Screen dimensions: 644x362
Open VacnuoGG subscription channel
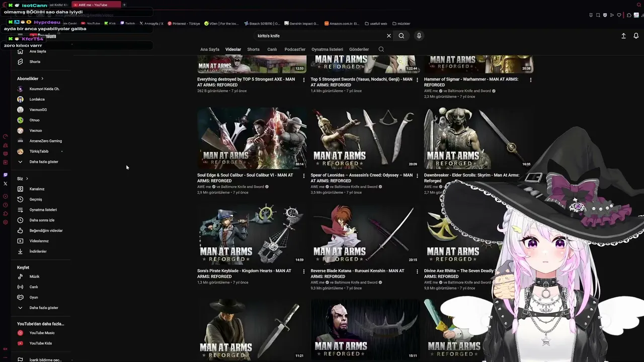(38, 110)
